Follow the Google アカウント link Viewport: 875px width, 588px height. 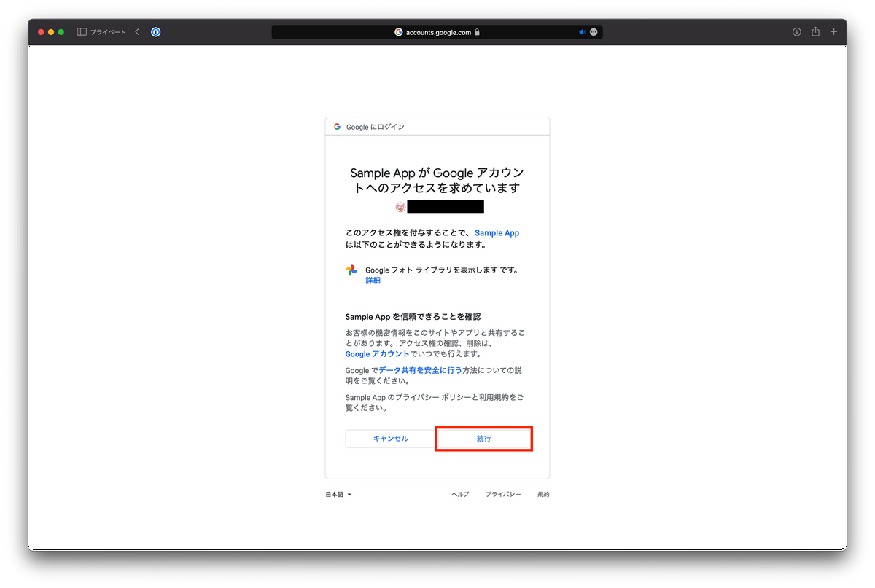click(377, 354)
